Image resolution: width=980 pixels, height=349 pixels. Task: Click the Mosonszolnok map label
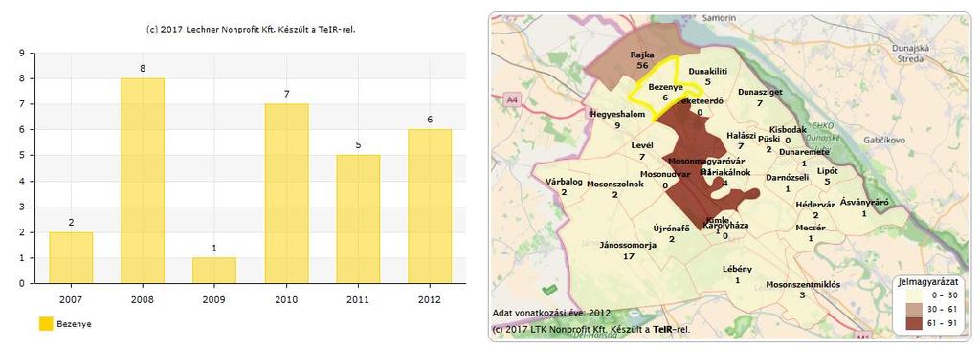615,185
